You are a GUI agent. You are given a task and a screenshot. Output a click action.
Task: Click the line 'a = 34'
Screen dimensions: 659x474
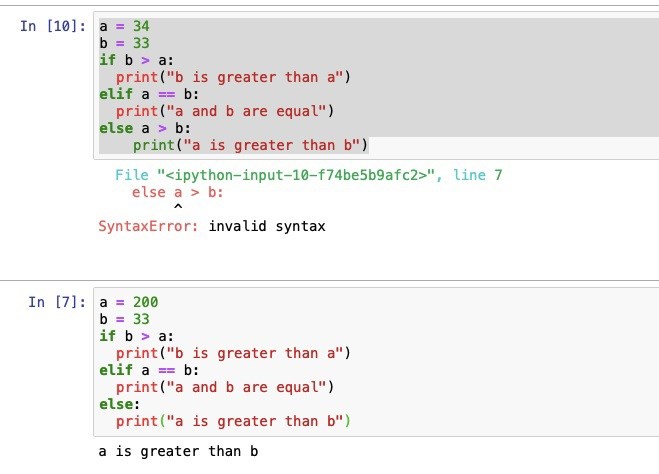coord(124,26)
